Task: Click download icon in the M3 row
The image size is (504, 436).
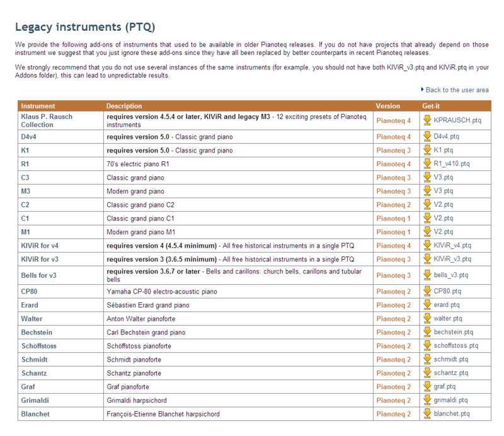Action: (427, 191)
